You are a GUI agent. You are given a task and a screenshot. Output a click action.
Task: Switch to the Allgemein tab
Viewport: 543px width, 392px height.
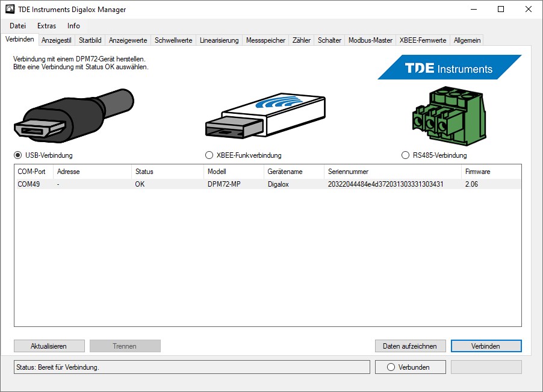click(x=467, y=40)
